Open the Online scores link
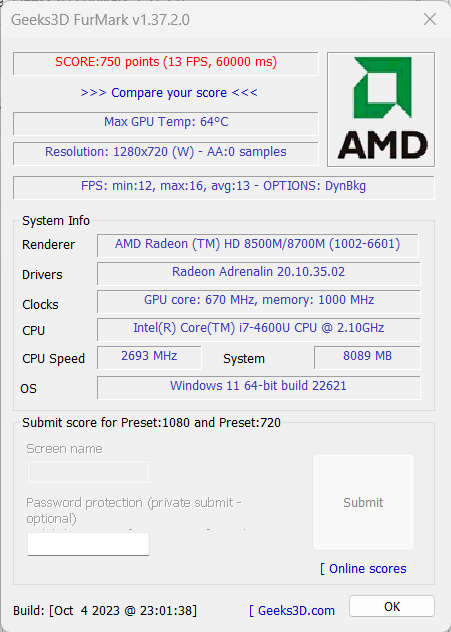The height and width of the screenshot is (632, 451). pyautogui.click(x=363, y=568)
